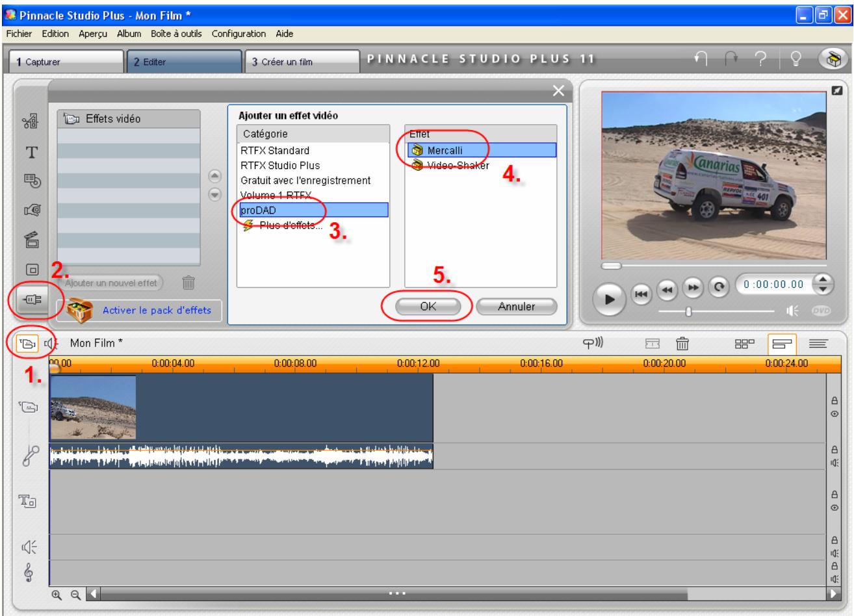Open the video toolbox camera icon
The image size is (854, 616).
coord(29,343)
